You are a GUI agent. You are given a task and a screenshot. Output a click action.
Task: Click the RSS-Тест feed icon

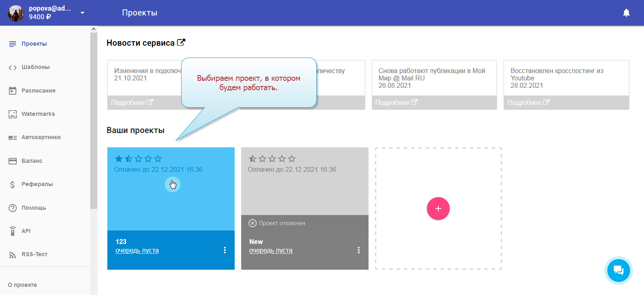pos(13,255)
